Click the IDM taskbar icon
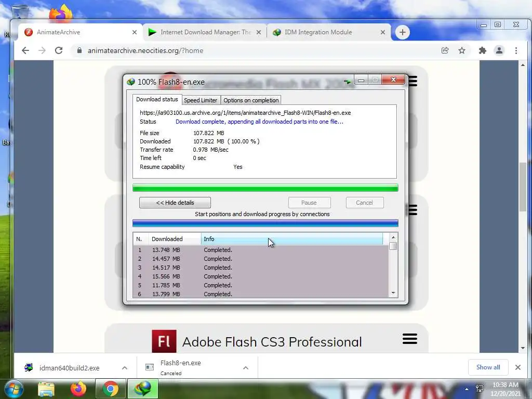Viewport: 532px width, 399px height. pos(142,389)
